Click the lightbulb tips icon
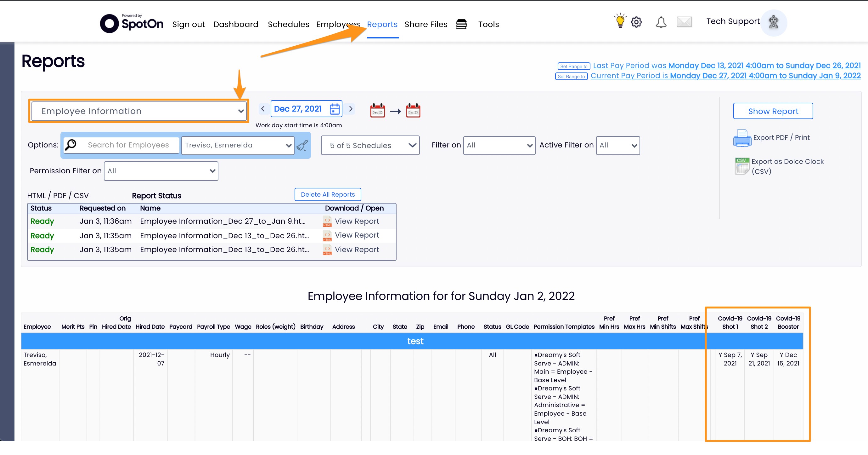 (x=620, y=21)
